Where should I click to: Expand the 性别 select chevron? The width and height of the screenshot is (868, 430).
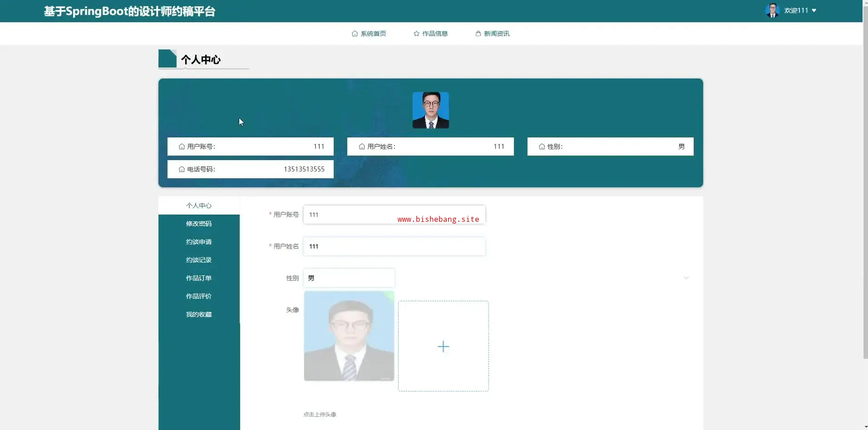point(686,278)
